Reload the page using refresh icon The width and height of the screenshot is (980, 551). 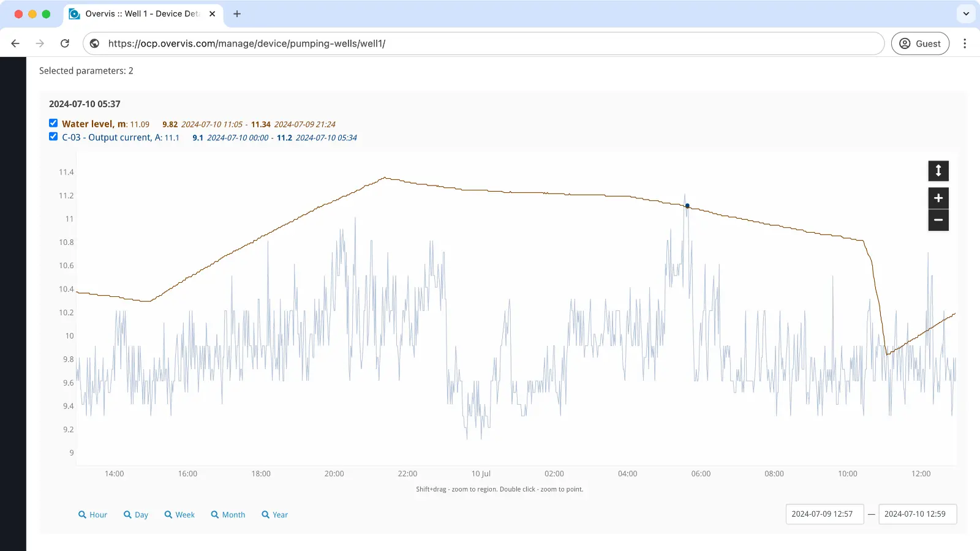(65, 43)
